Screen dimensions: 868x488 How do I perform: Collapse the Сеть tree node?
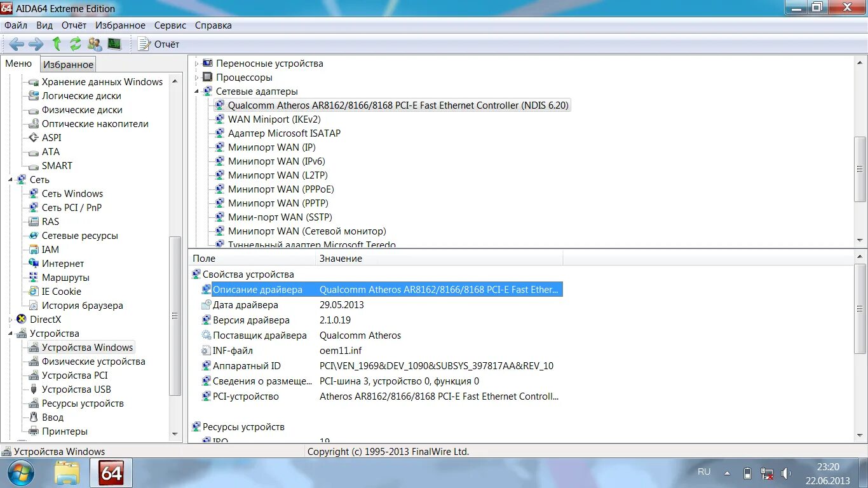coord(11,180)
